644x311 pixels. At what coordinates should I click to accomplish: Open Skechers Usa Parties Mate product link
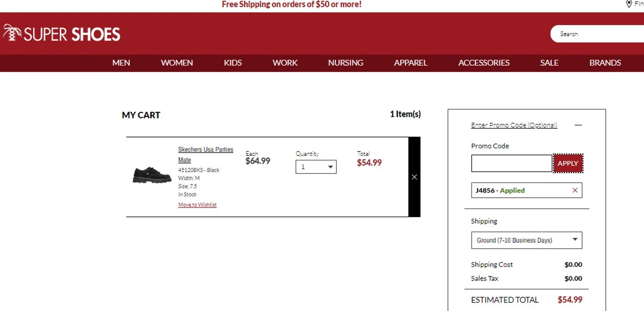click(x=206, y=155)
